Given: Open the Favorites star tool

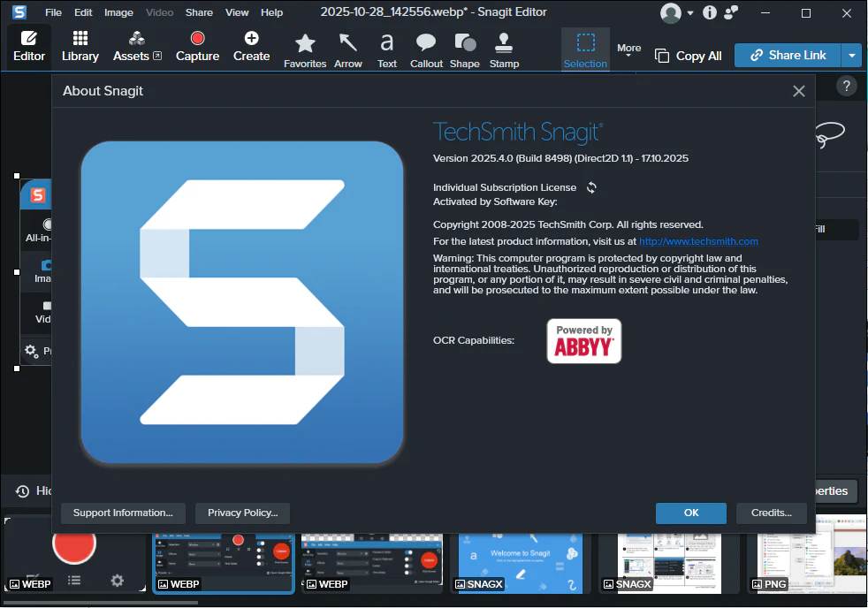Looking at the screenshot, I should [305, 49].
